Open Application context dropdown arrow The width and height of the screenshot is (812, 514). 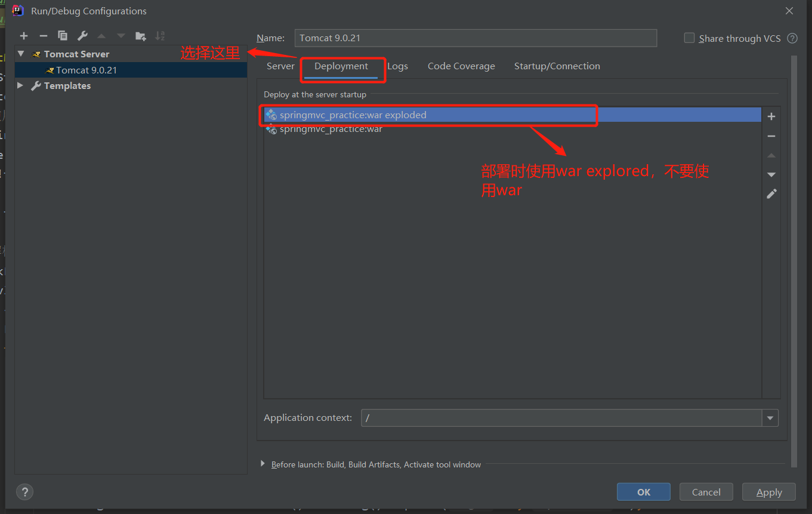coord(770,418)
